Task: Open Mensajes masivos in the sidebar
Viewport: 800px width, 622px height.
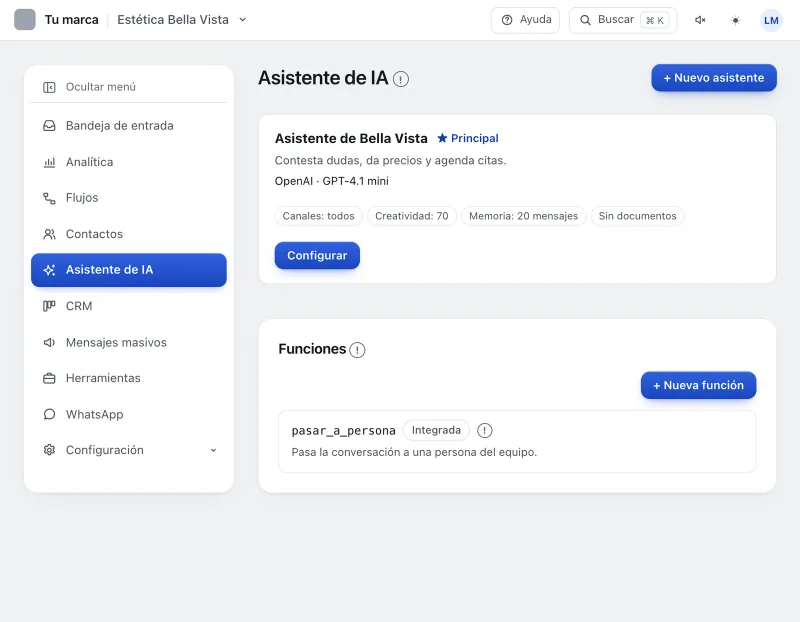Action: coord(129,342)
